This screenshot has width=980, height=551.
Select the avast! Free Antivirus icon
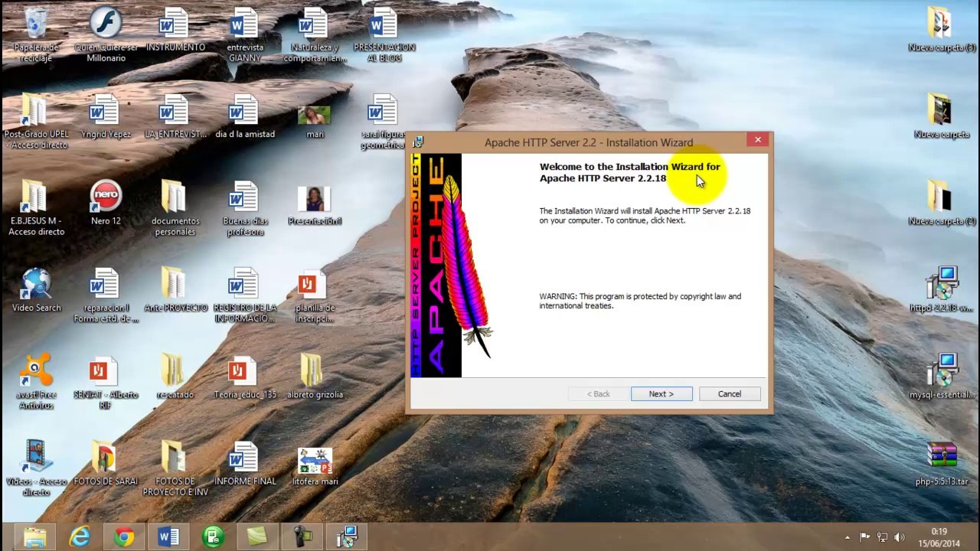(36, 382)
